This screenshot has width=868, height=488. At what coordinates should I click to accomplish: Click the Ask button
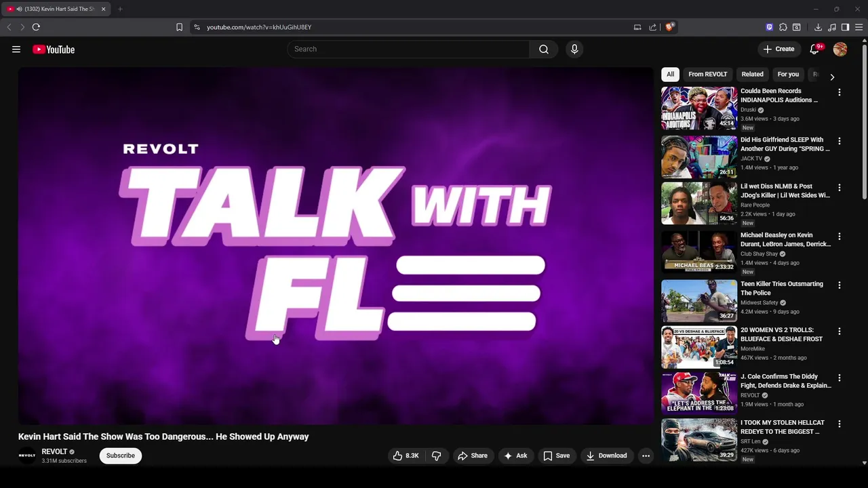click(515, 455)
